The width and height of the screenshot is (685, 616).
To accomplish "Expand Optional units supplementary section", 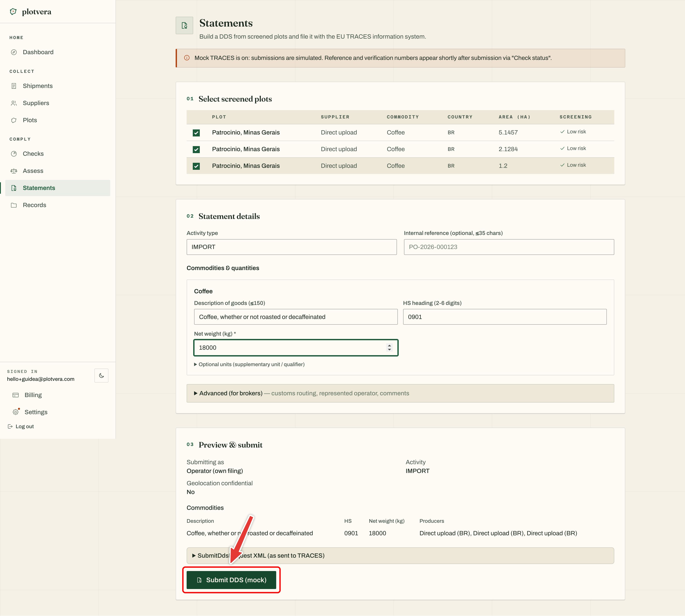I will (x=249, y=364).
